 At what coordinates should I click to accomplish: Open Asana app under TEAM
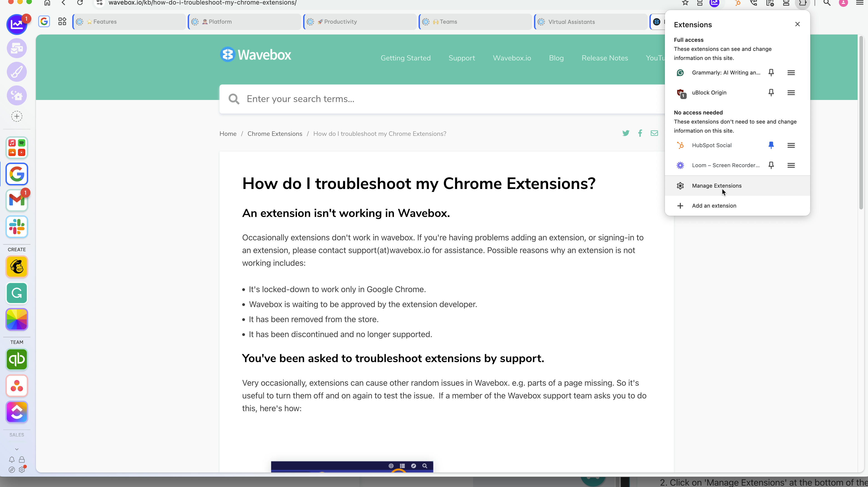pos(17,386)
